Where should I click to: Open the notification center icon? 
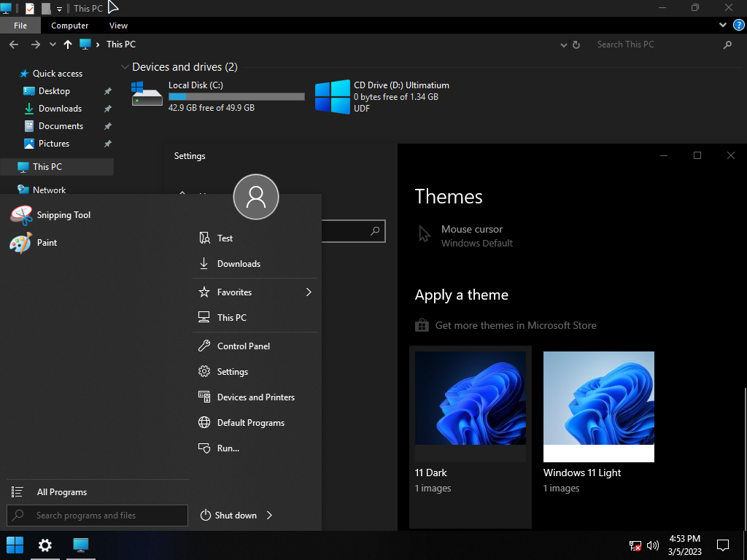coord(723,545)
